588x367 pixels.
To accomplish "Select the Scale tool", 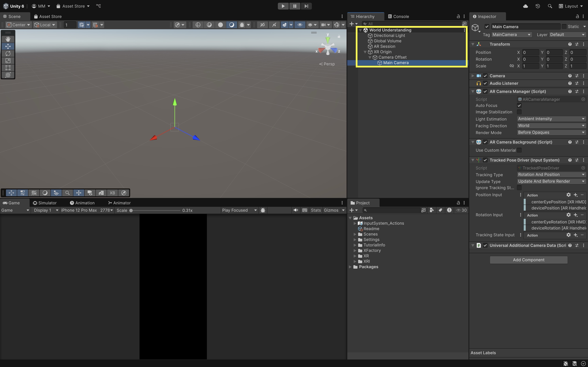I will click(8, 61).
